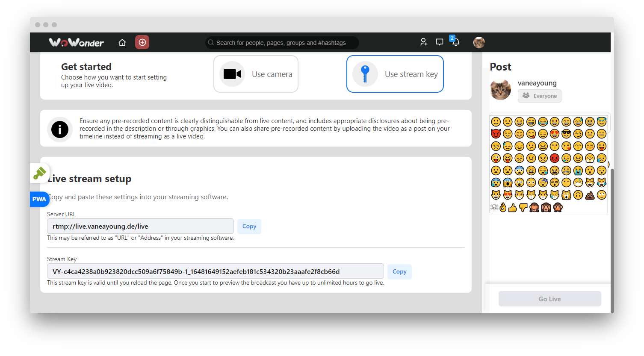This screenshot has height=356, width=644.
Task: Pick the heart-eyes cat emoji
Action: tap(508, 195)
